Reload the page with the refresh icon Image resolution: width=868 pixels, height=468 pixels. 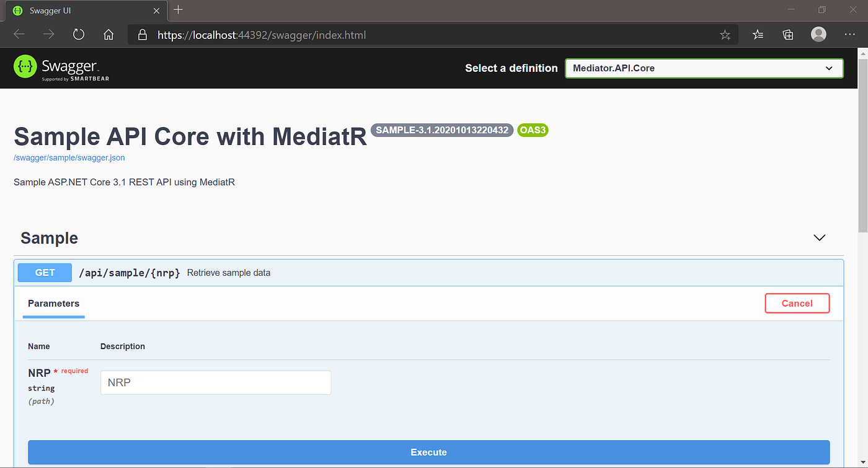(x=78, y=34)
